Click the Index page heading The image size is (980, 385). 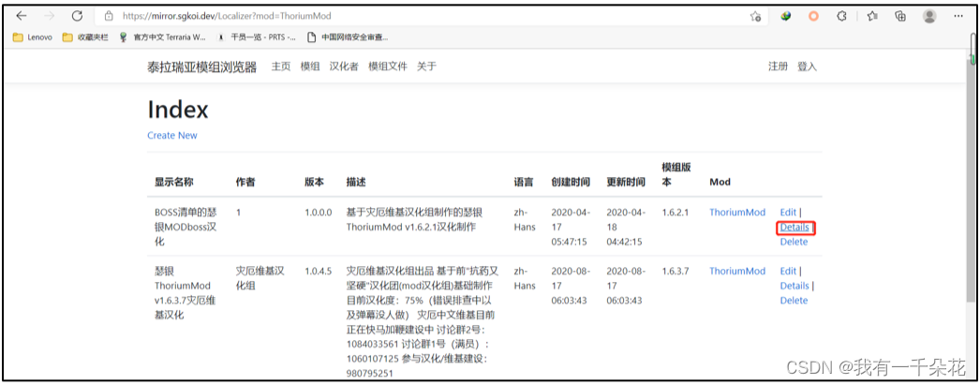click(177, 110)
